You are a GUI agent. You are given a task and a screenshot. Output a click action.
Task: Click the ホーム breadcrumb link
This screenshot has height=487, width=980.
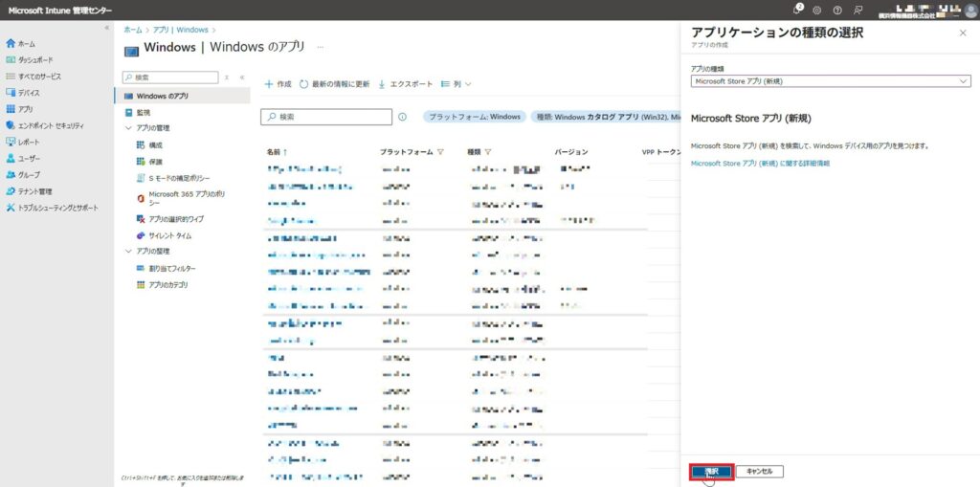tap(132, 30)
